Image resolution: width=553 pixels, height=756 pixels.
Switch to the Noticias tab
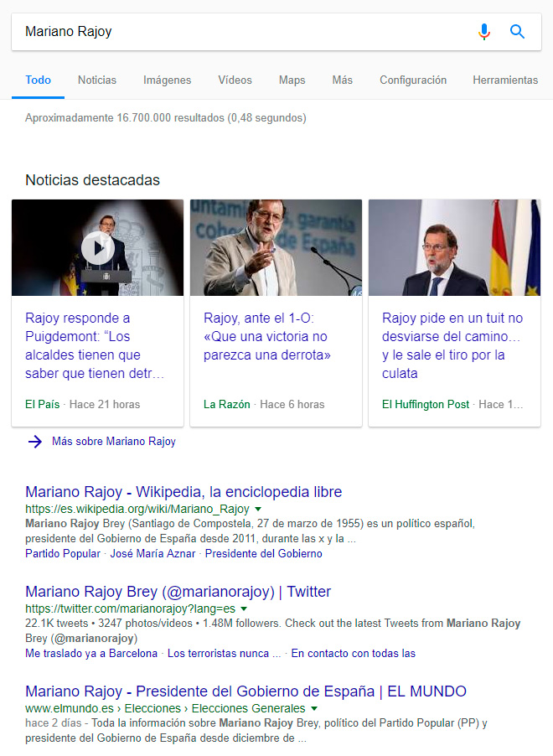pos(97,80)
